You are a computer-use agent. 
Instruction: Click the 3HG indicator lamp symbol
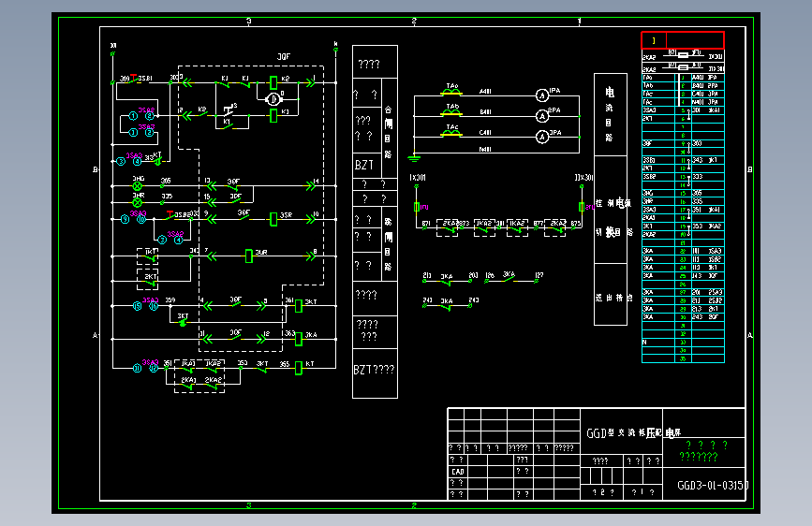pyautogui.click(x=138, y=186)
